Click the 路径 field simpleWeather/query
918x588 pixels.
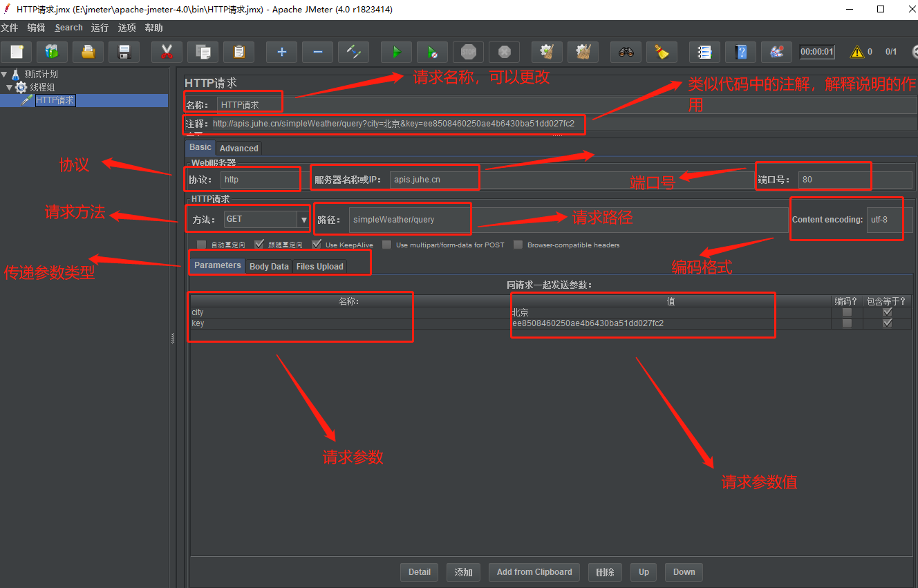pyautogui.click(x=568, y=220)
